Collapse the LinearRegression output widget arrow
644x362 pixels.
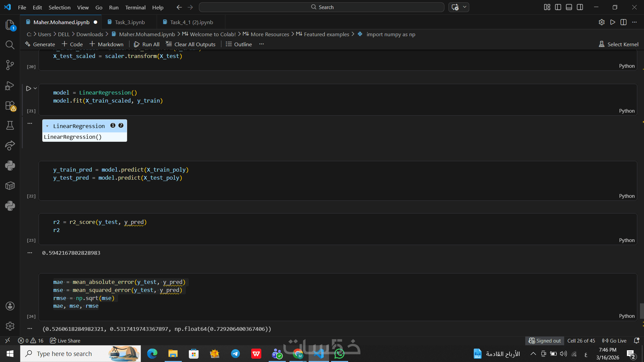47,126
